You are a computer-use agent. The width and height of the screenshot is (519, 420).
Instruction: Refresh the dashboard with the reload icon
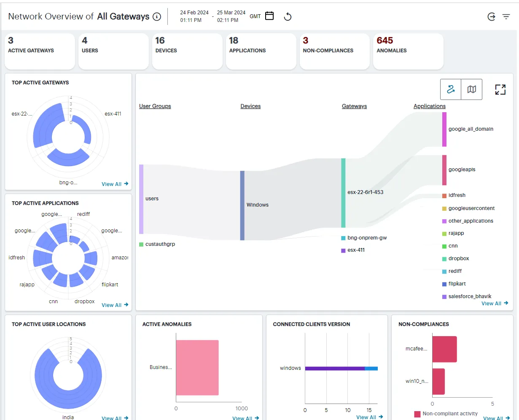point(288,16)
